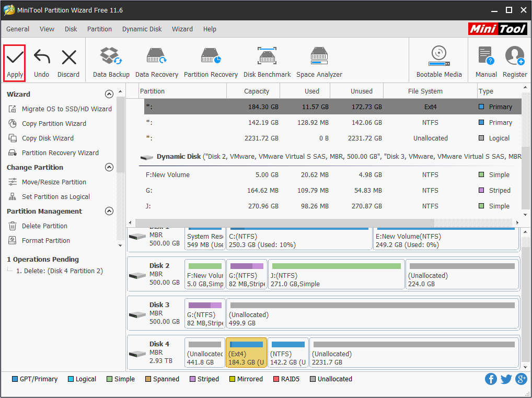Image resolution: width=532 pixels, height=398 pixels.
Task: Collapse the Change Partition section
Action: pyautogui.click(x=109, y=167)
